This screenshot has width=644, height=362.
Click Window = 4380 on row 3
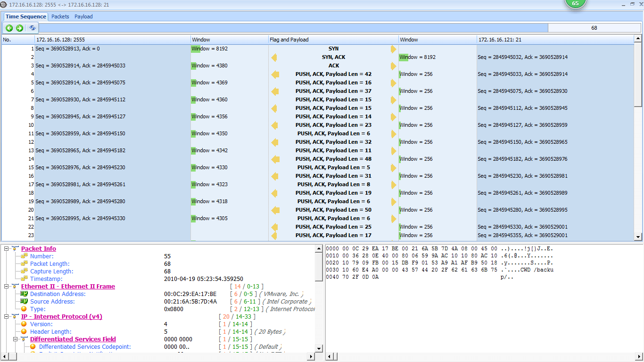(209, 66)
